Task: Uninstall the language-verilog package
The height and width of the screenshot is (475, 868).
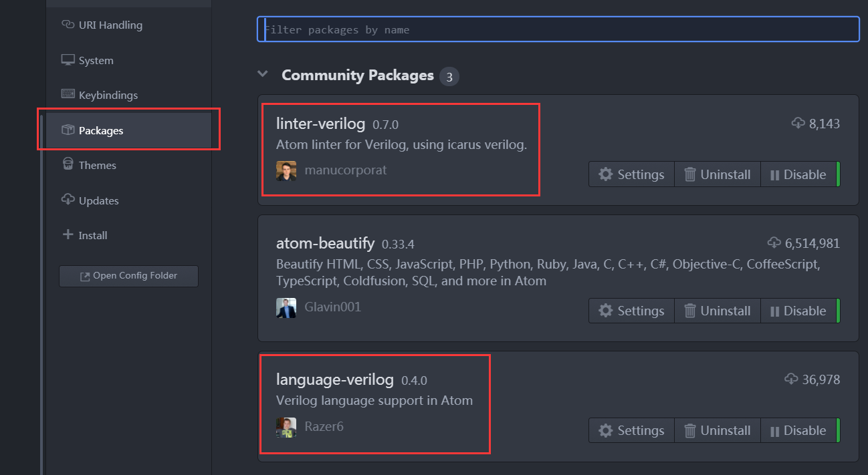Action: [x=717, y=430]
